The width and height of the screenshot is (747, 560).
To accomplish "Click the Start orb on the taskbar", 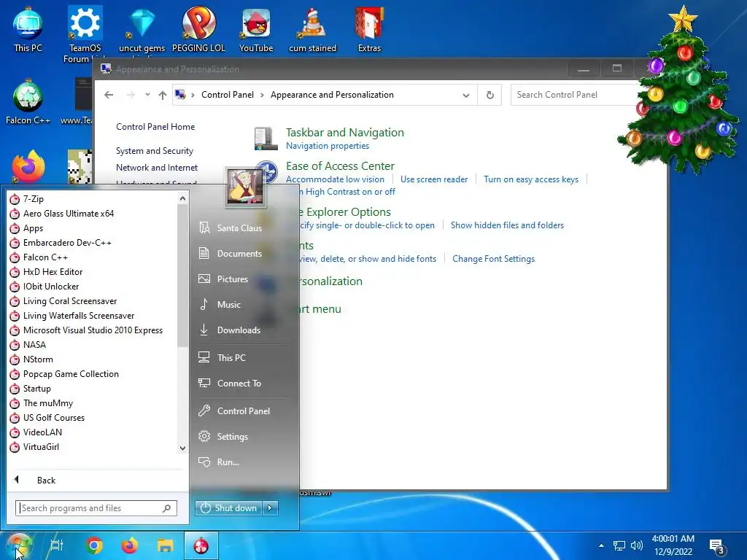I will click(18, 545).
